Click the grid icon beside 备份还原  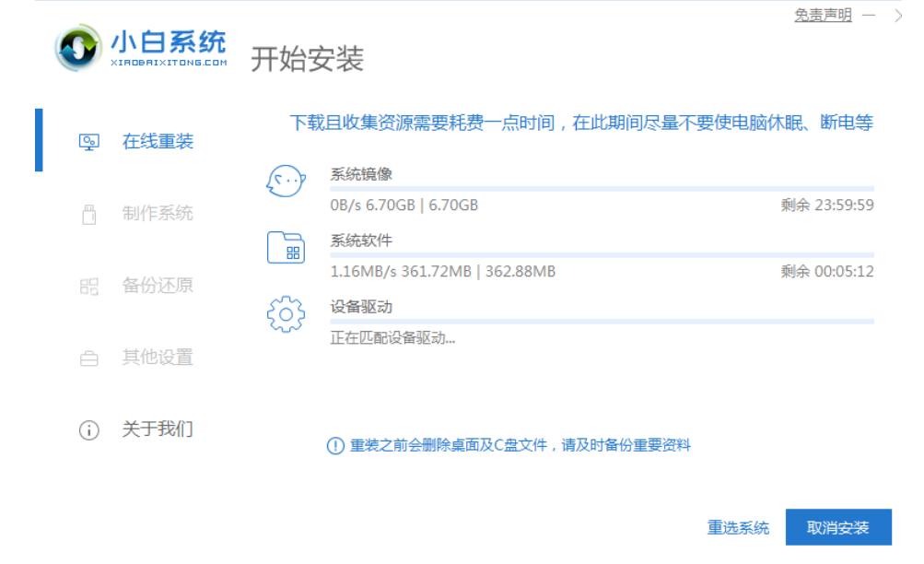point(89,287)
